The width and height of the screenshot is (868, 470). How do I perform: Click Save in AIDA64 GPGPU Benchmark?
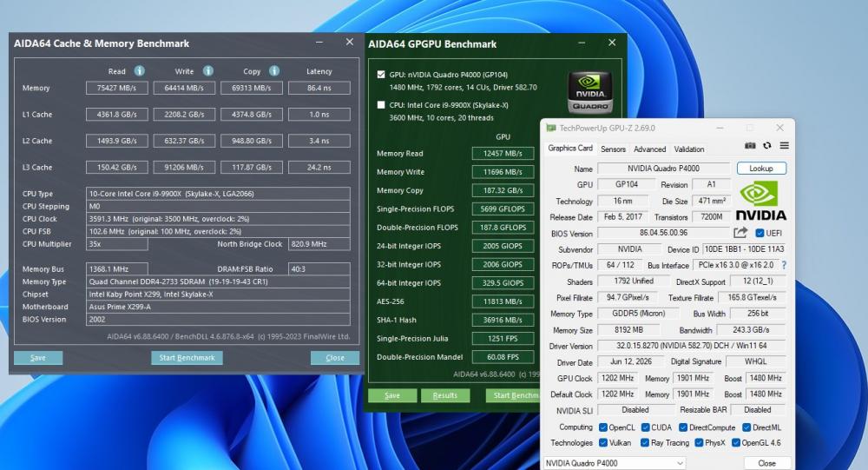pos(392,396)
